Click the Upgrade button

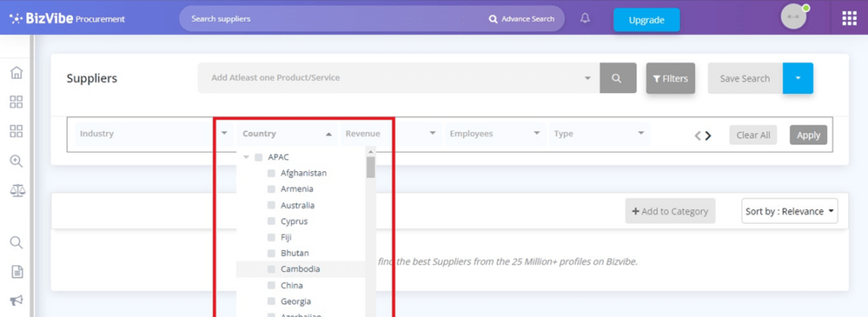[646, 19]
